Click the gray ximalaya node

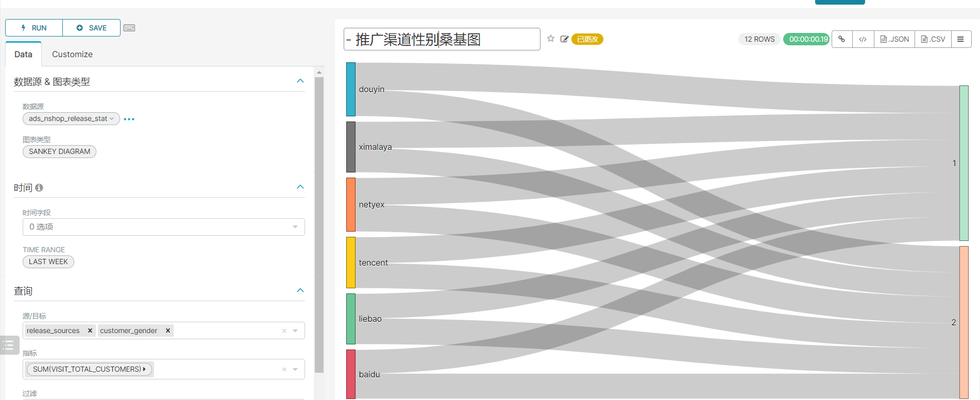pos(351,147)
